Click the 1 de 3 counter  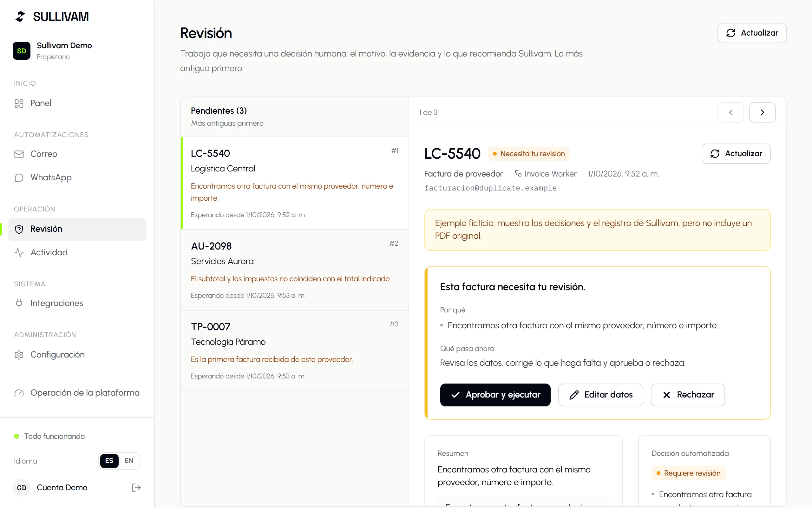click(428, 112)
